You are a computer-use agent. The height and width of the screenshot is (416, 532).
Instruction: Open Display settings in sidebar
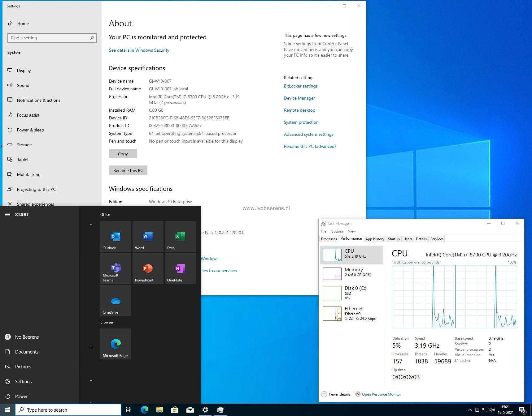coord(52,71)
